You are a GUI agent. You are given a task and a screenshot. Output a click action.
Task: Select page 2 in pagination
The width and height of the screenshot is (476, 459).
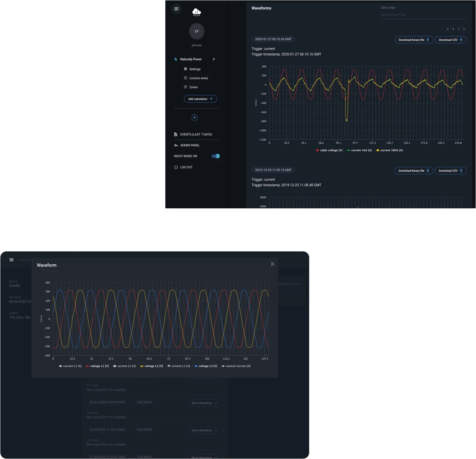tap(459, 29)
